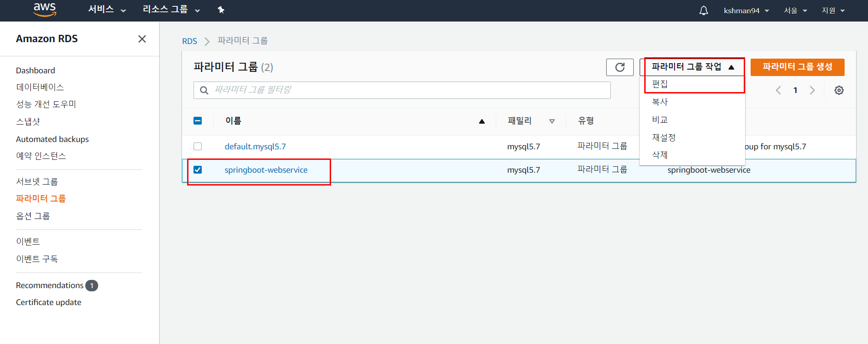Click the AWS logo home icon
This screenshot has height=344, width=868.
tap(45, 10)
